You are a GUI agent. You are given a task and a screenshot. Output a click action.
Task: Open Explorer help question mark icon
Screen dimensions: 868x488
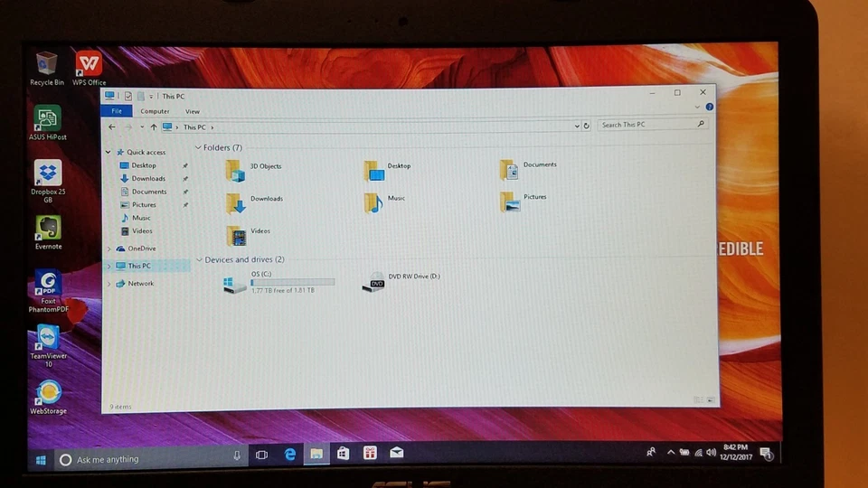pos(709,107)
